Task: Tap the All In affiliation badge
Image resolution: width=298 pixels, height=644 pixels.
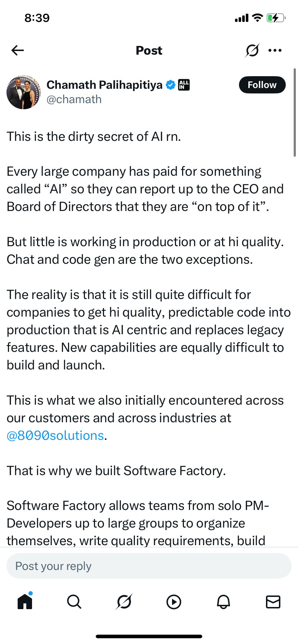Action: point(184,85)
